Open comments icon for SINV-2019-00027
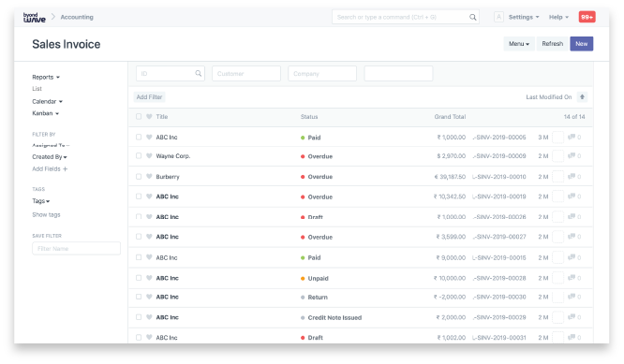The image size is (624, 364). point(572,237)
